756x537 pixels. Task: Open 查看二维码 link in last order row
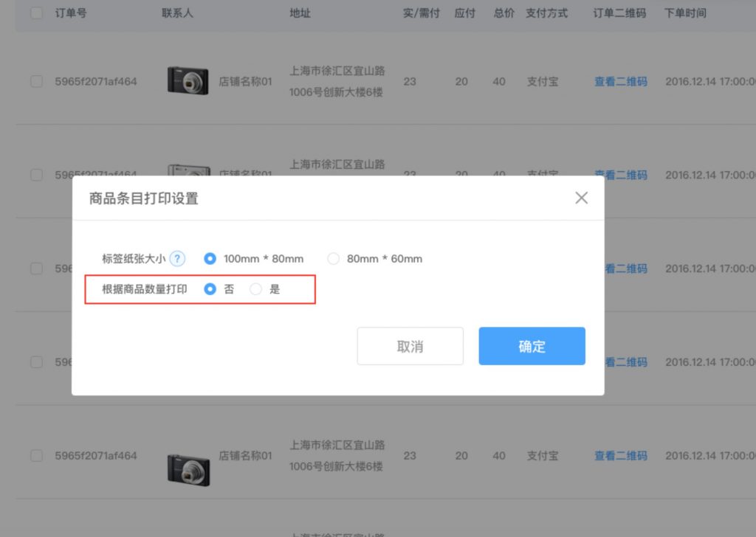click(x=620, y=456)
